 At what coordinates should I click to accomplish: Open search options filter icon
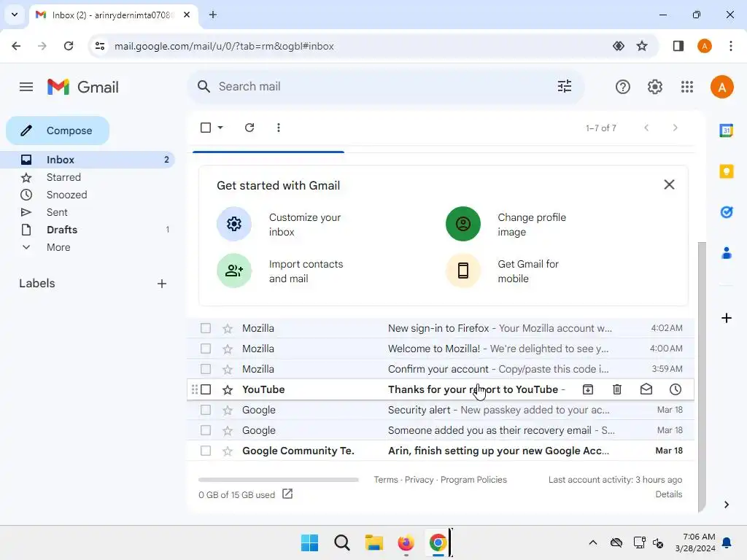[565, 86]
